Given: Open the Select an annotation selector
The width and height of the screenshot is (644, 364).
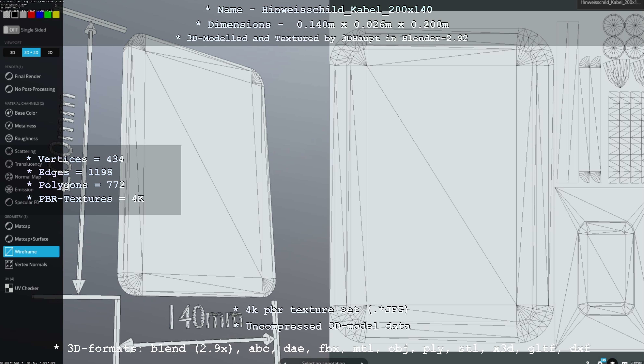Looking at the screenshot, I should (323, 362).
